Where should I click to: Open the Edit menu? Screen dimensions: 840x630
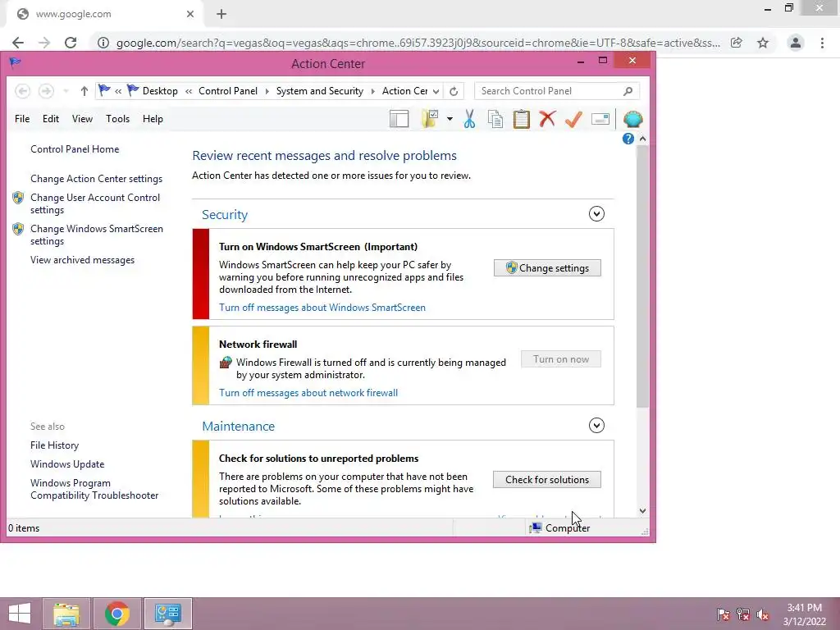(x=51, y=119)
